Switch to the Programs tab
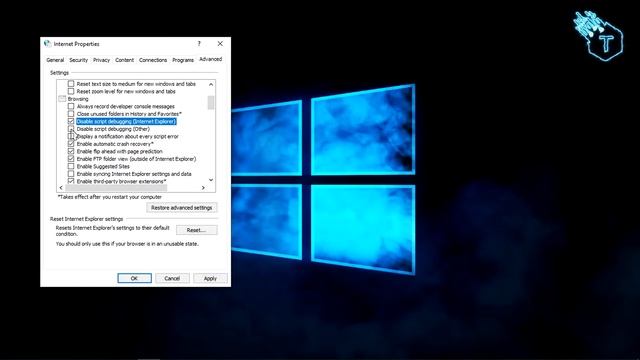This screenshot has height=360, width=640. [x=183, y=60]
